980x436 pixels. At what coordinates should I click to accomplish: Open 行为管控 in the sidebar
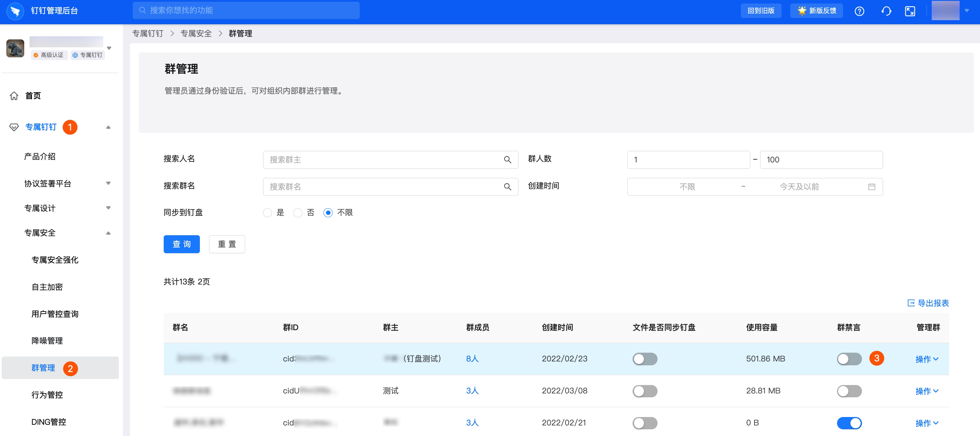click(47, 395)
